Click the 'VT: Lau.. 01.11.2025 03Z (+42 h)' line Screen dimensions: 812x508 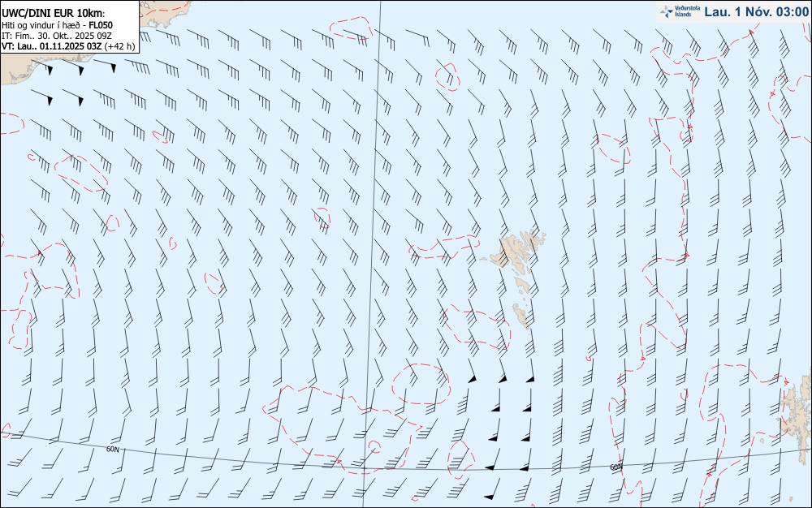coord(68,46)
